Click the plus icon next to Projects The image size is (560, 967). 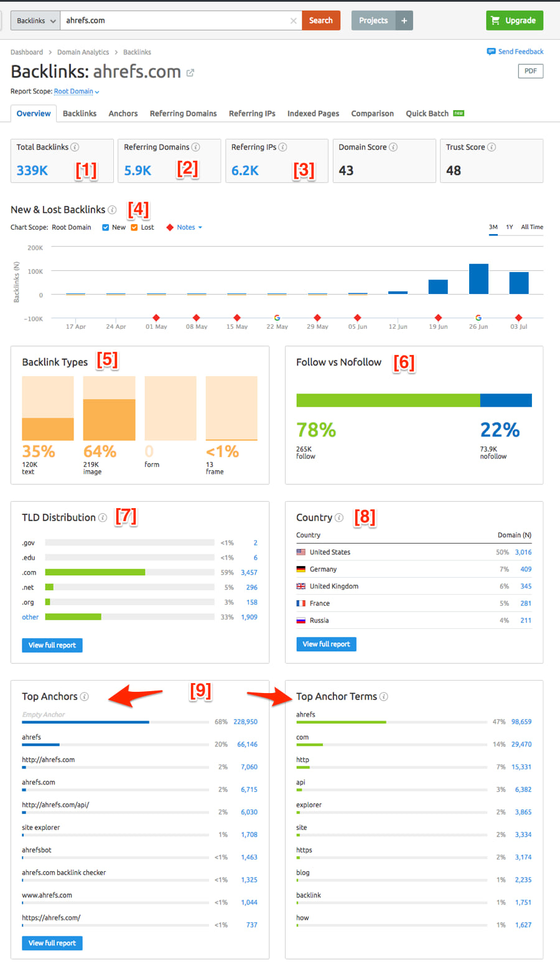click(x=404, y=21)
